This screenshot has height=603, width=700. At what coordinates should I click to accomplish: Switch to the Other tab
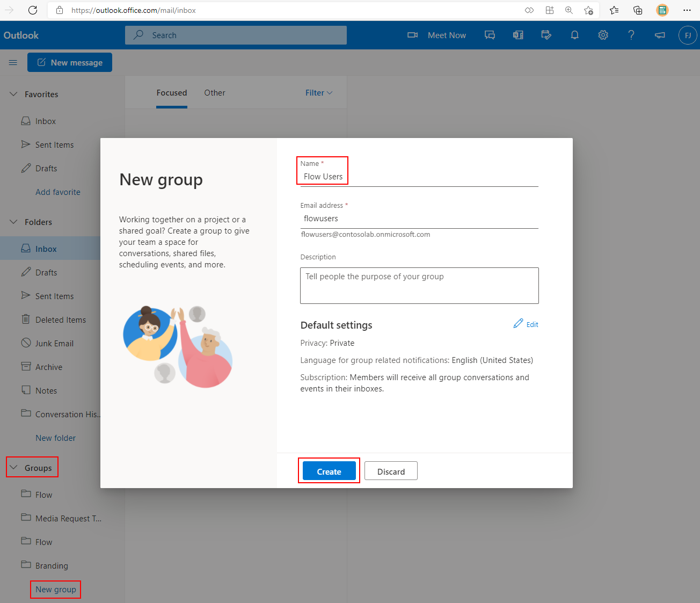coord(215,93)
